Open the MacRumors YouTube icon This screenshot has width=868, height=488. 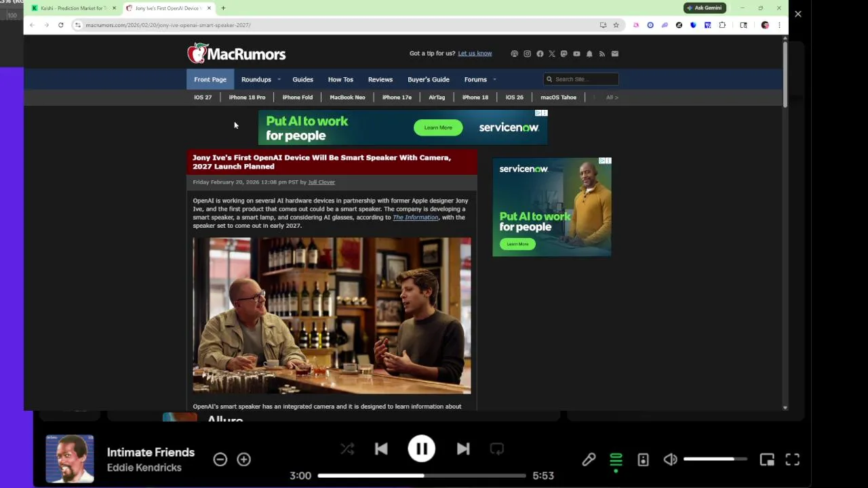[576, 54]
